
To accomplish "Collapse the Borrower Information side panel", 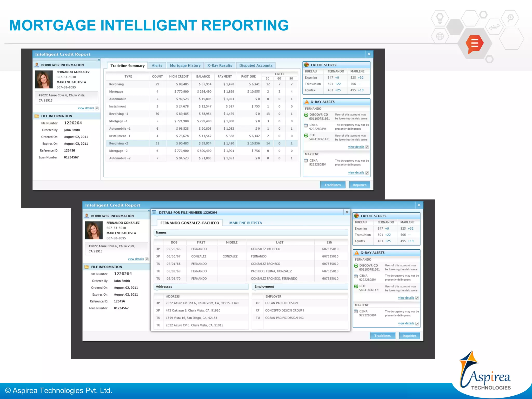I will pyautogui.click(x=99, y=60).
